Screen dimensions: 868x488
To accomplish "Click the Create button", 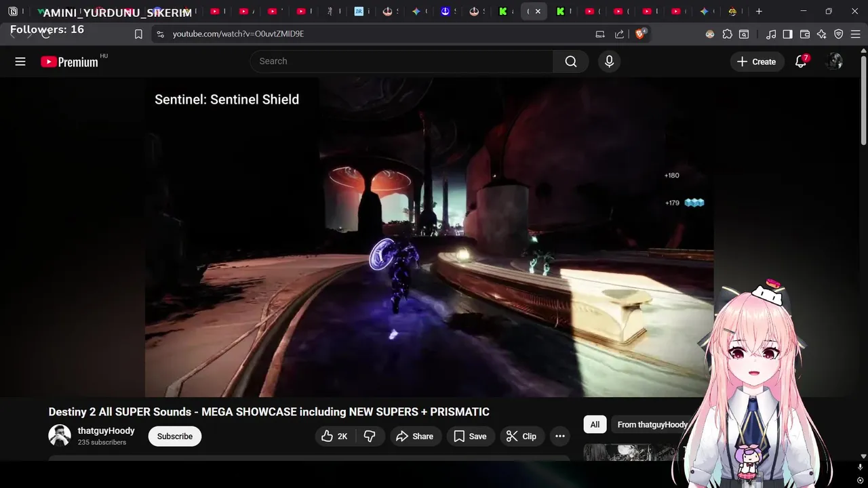I will click(757, 62).
